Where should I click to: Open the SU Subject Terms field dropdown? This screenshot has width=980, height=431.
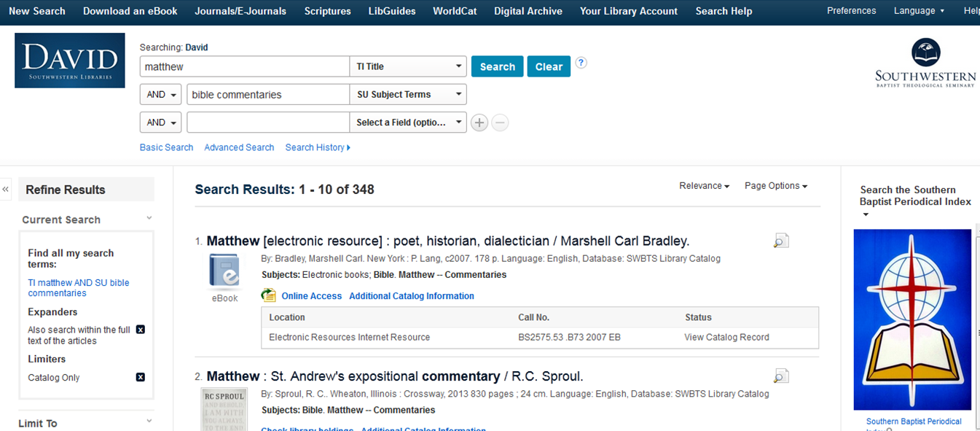[x=408, y=95]
